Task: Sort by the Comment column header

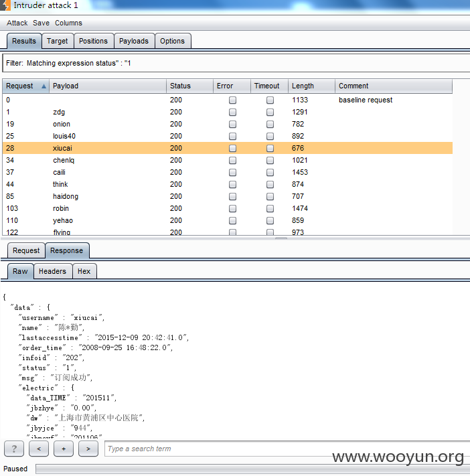Action: (x=394, y=86)
